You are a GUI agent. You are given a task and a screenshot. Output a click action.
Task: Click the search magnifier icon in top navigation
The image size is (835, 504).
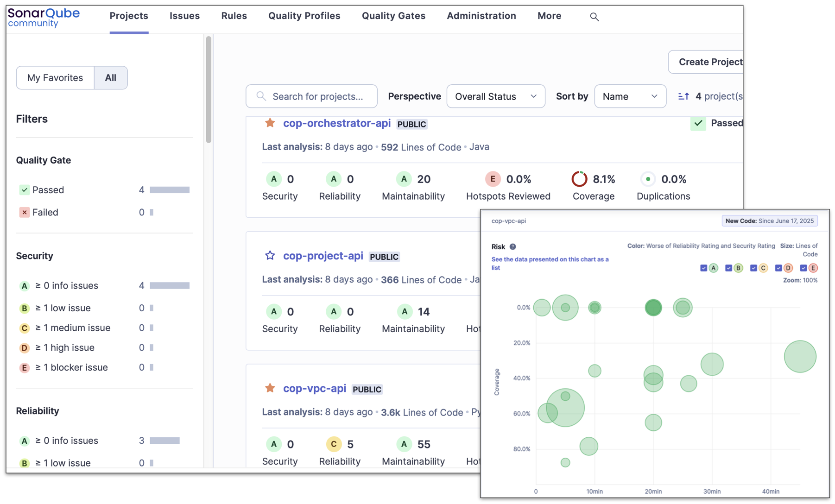coord(594,17)
